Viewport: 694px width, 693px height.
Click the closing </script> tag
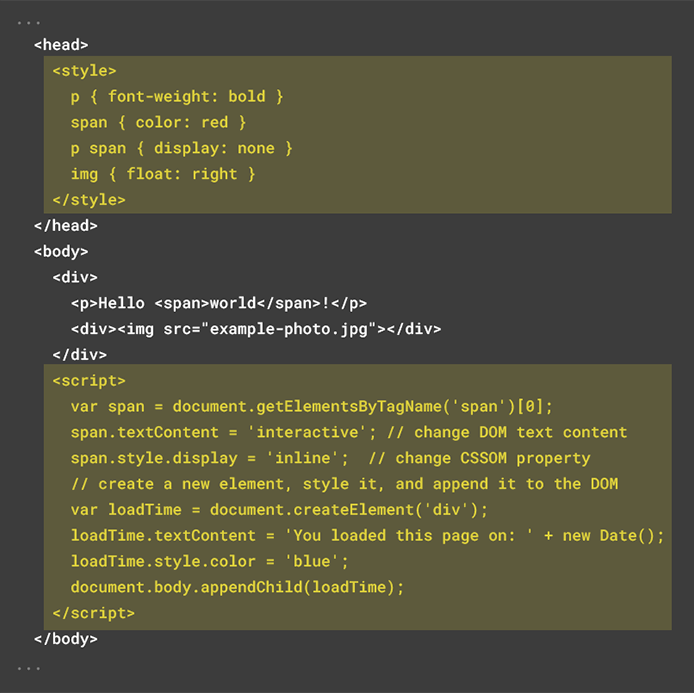[93, 613]
